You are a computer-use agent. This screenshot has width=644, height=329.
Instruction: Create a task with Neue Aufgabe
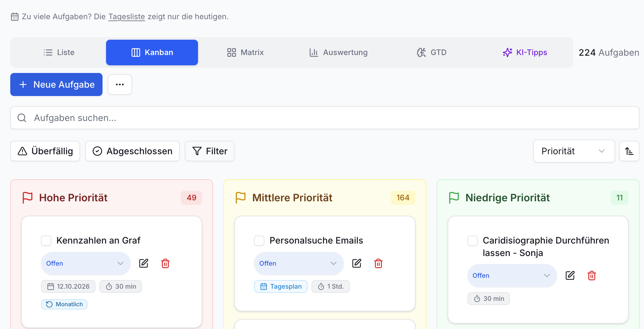[56, 84]
